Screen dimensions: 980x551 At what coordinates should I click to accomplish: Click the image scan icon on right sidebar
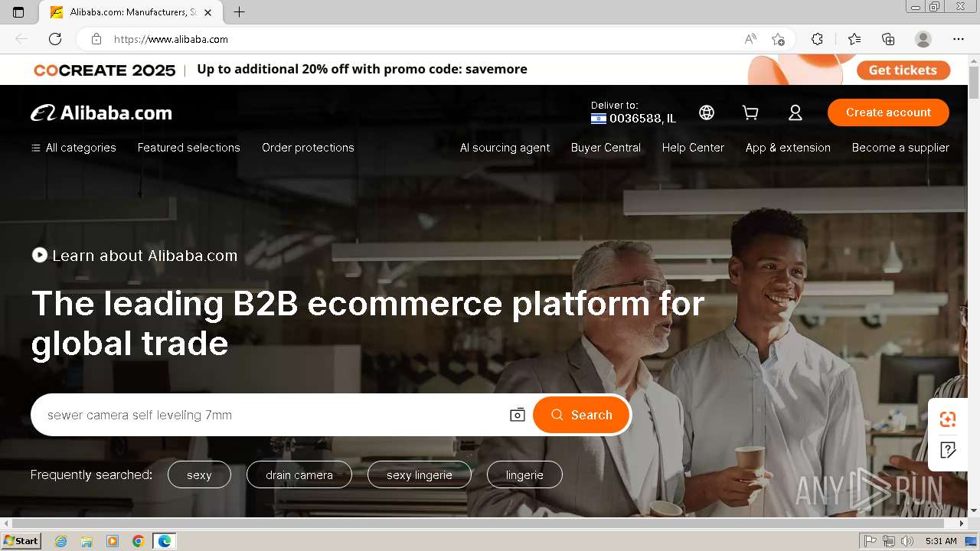click(948, 419)
